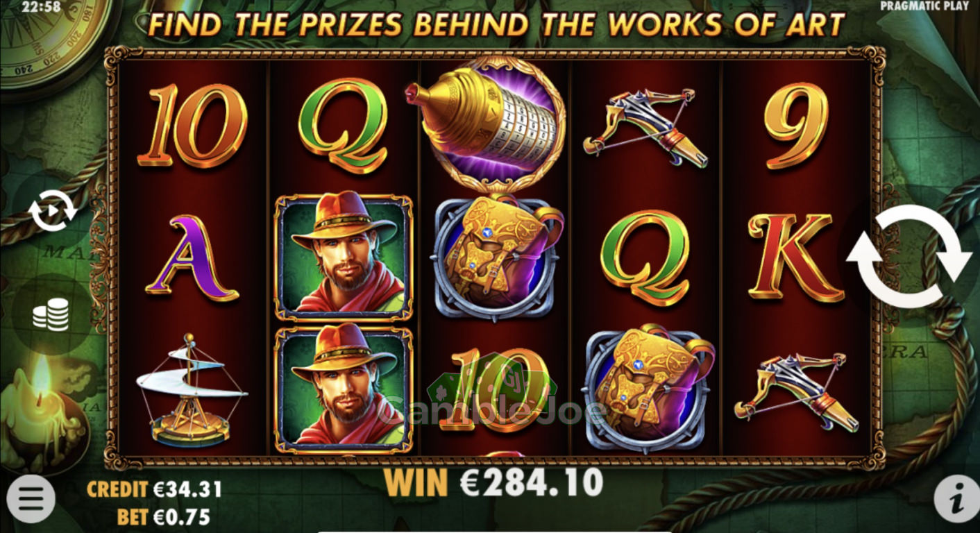Click the lower explorer portrait symbol
This screenshot has width=980, height=533.
344,389
